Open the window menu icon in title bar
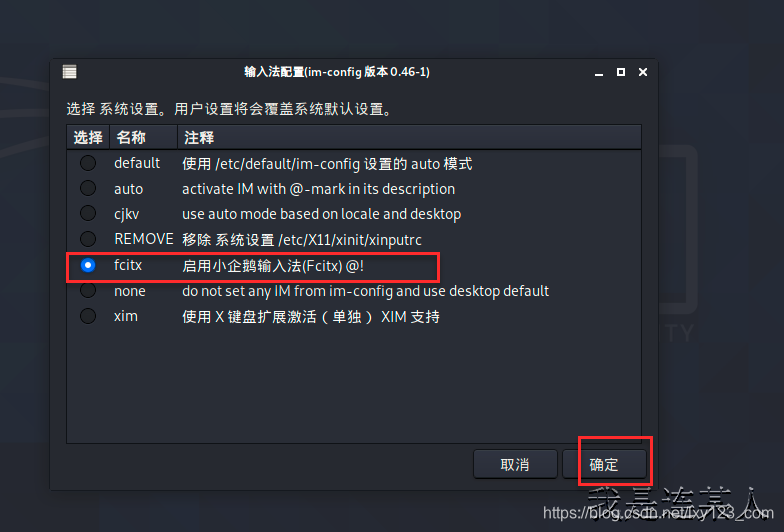 70,72
